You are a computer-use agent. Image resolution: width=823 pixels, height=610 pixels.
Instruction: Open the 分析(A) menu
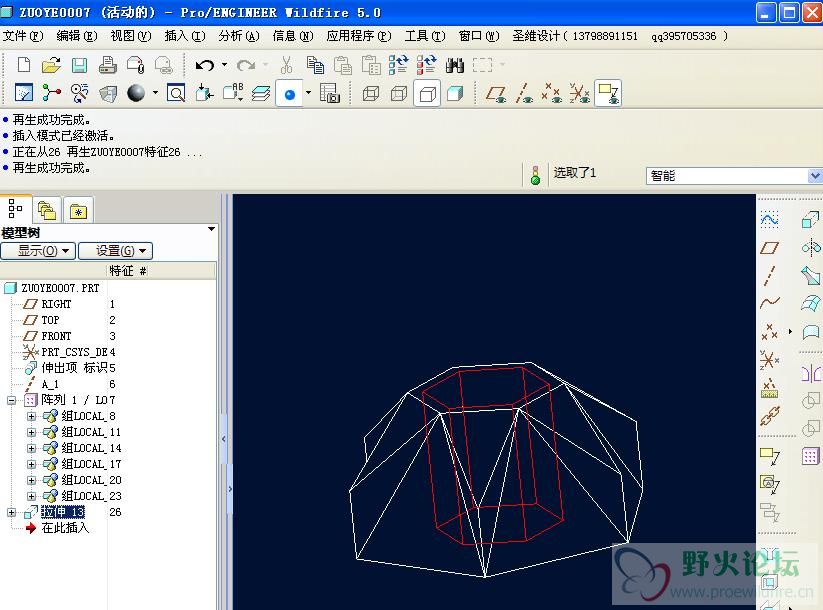click(239, 36)
